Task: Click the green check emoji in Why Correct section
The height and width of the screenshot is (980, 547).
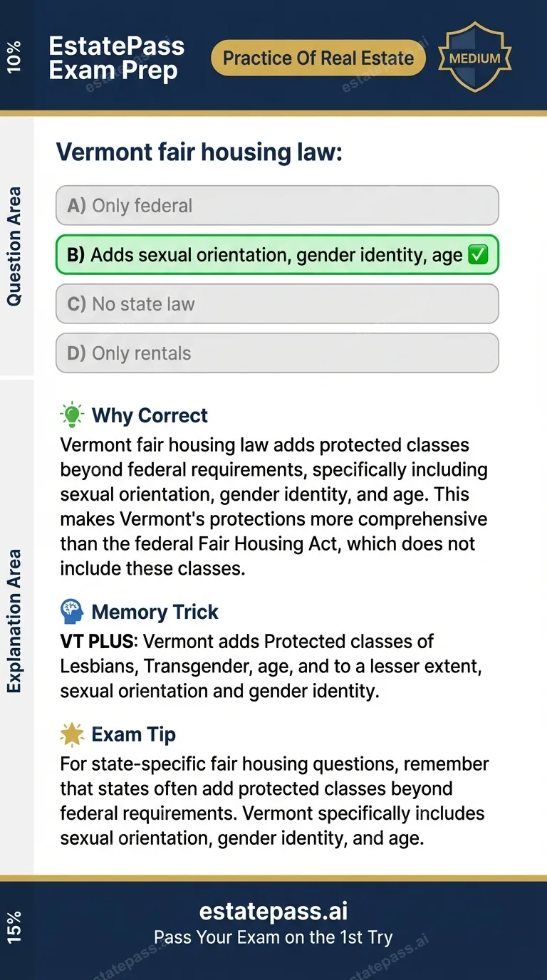Action: (x=479, y=254)
